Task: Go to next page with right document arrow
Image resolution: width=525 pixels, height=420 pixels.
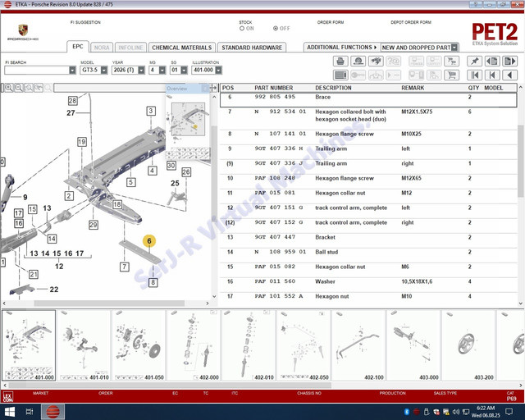Action: [x=510, y=62]
